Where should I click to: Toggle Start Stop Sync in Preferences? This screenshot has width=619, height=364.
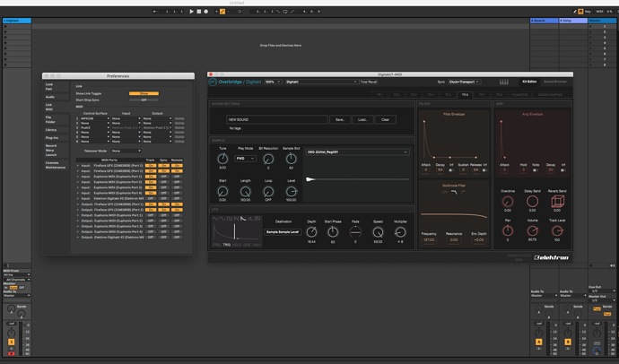tap(144, 100)
